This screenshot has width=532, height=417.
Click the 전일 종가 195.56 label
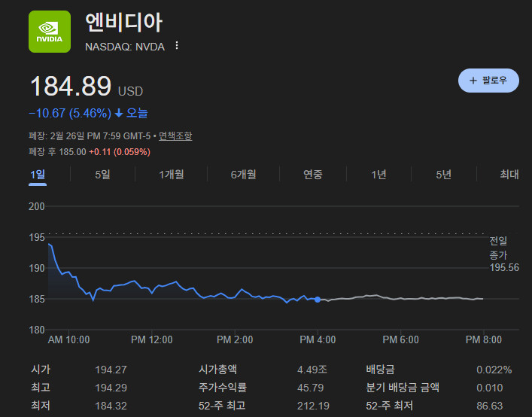pyautogui.click(x=504, y=254)
